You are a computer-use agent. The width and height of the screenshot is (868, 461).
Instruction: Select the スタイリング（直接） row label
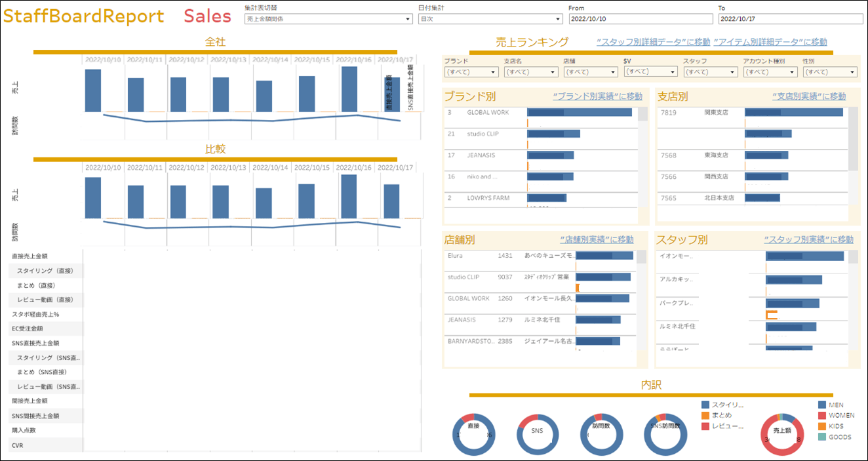click(x=45, y=271)
